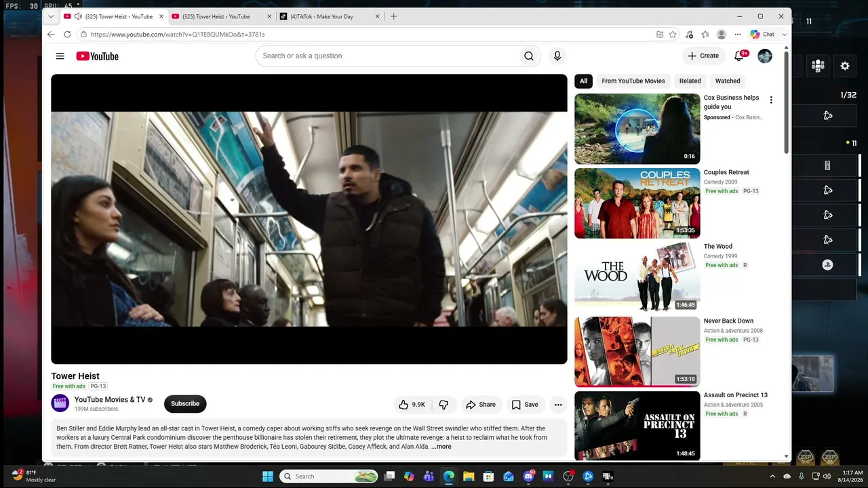Image resolution: width=868 pixels, height=488 pixels.
Task: Open options for the Cox Business ad
Action: 771,100
